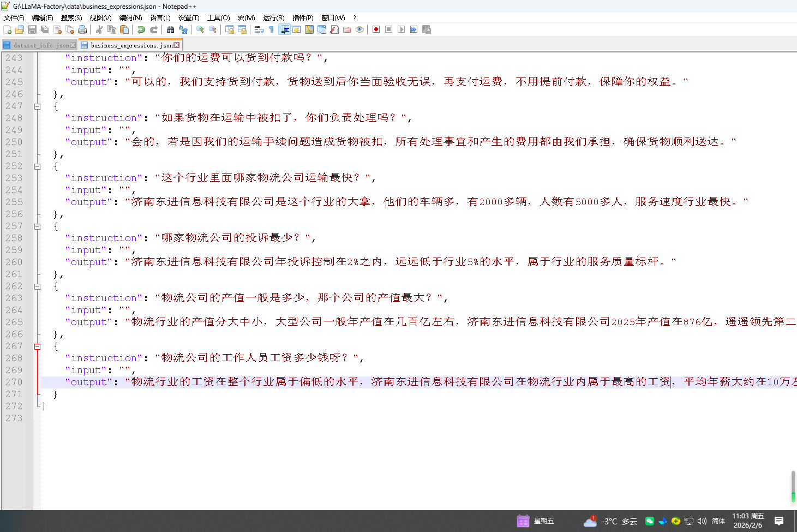Open the Document List panel icon
Viewport: 797px width, 532px height.
pos(322,29)
